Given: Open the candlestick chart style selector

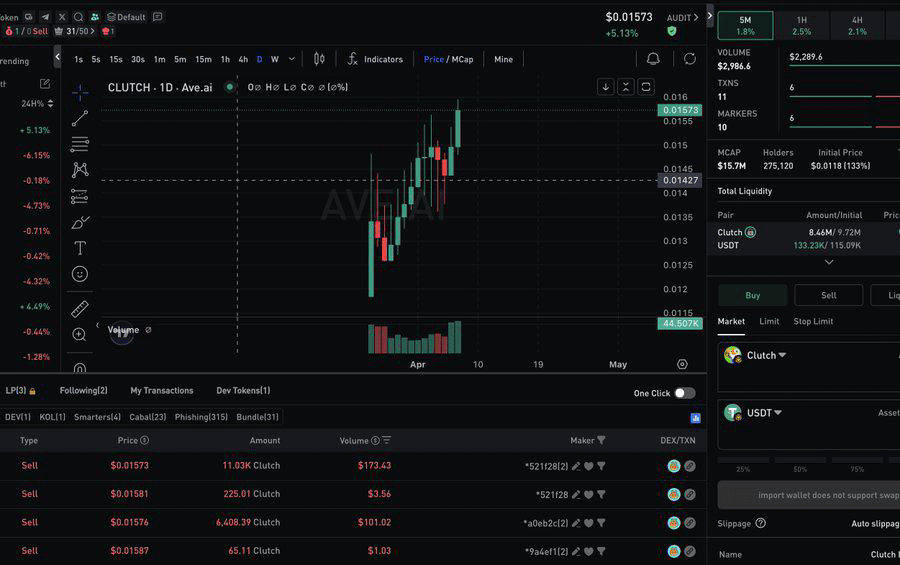Looking at the screenshot, I should pyautogui.click(x=319, y=59).
